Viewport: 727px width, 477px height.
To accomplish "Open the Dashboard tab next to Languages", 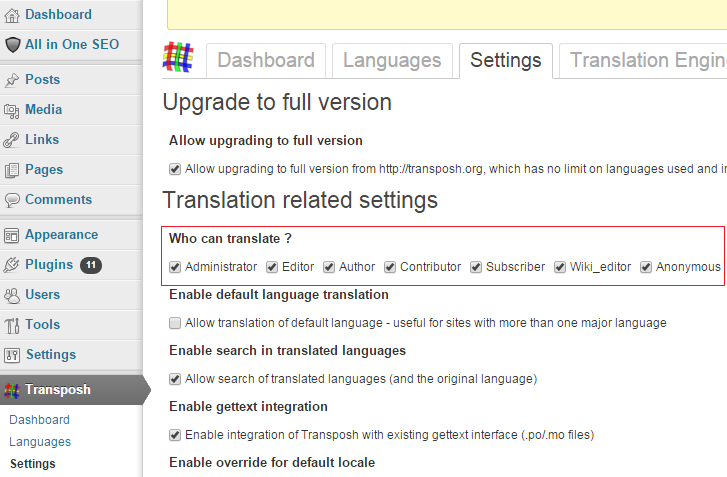I will point(266,60).
